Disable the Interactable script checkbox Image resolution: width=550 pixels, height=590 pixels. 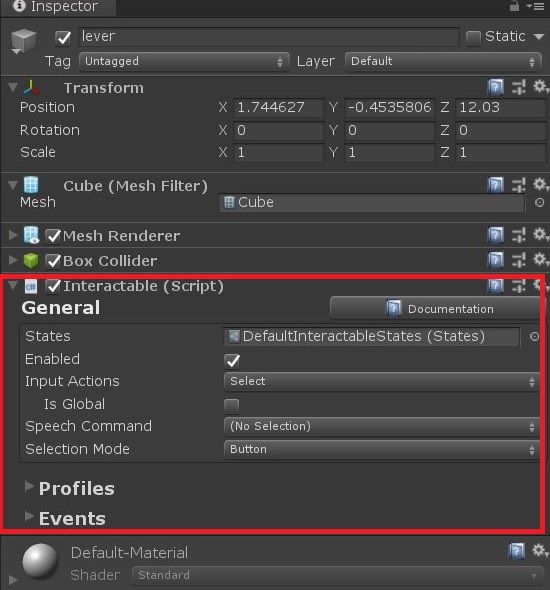pyautogui.click(x=53, y=286)
